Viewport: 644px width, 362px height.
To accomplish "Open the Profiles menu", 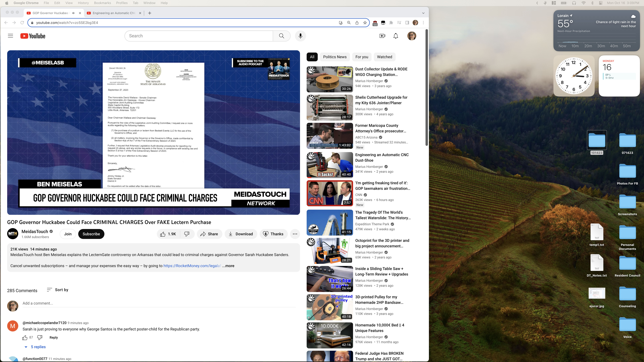I will pyautogui.click(x=122, y=3).
